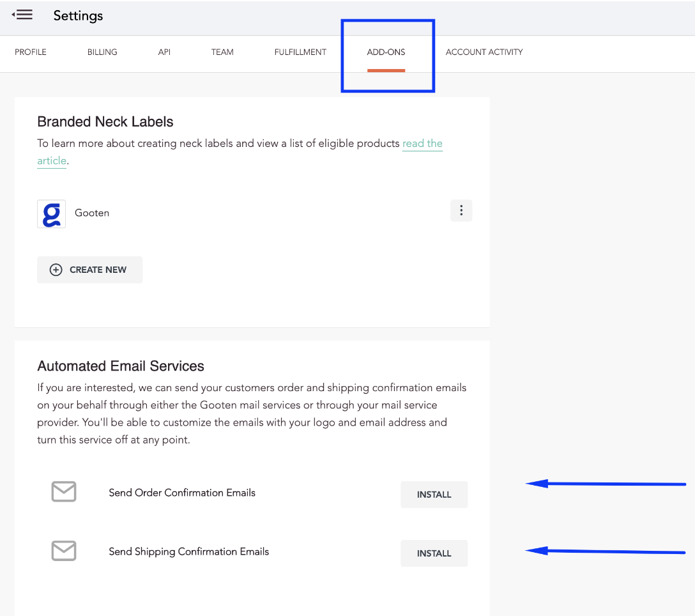Install Send Shipping Confirmation Emails
Image resolution: width=695 pixels, height=616 pixels.
pyautogui.click(x=434, y=553)
